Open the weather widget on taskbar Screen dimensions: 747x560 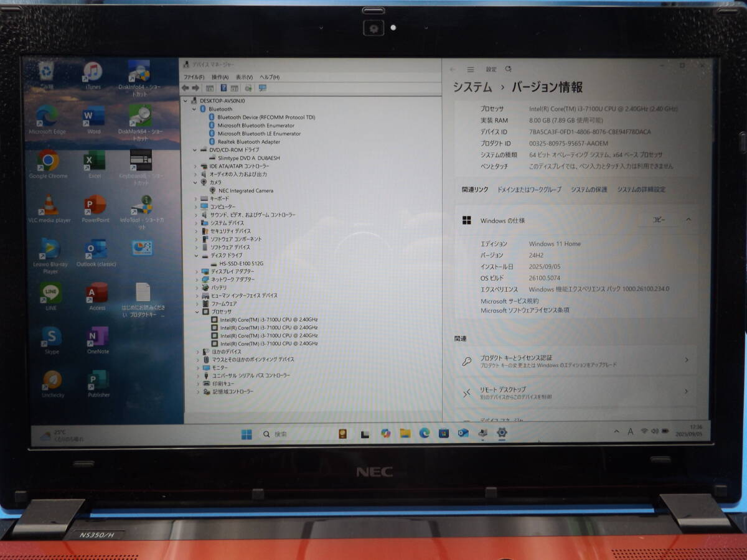pyautogui.click(x=62, y=436)
